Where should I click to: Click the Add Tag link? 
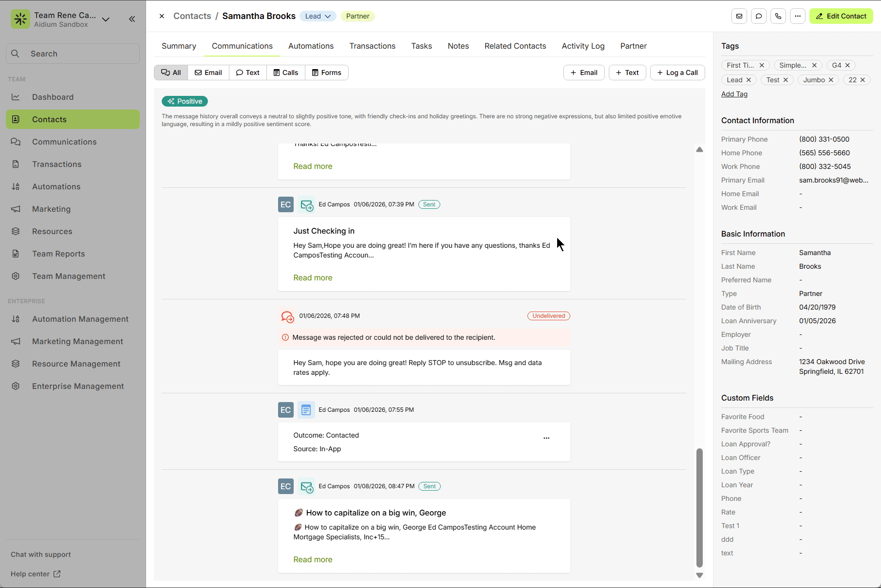[x=734, y=94]
